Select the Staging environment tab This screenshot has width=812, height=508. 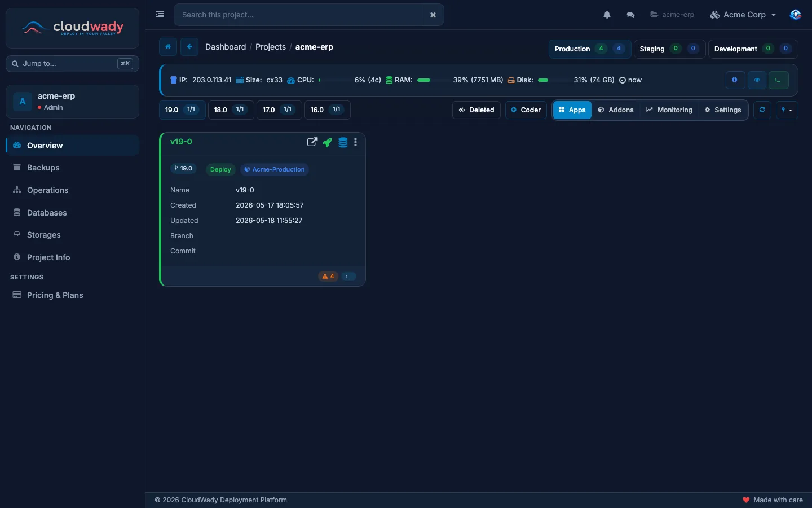pyautogui.click(x=669, y=49)
